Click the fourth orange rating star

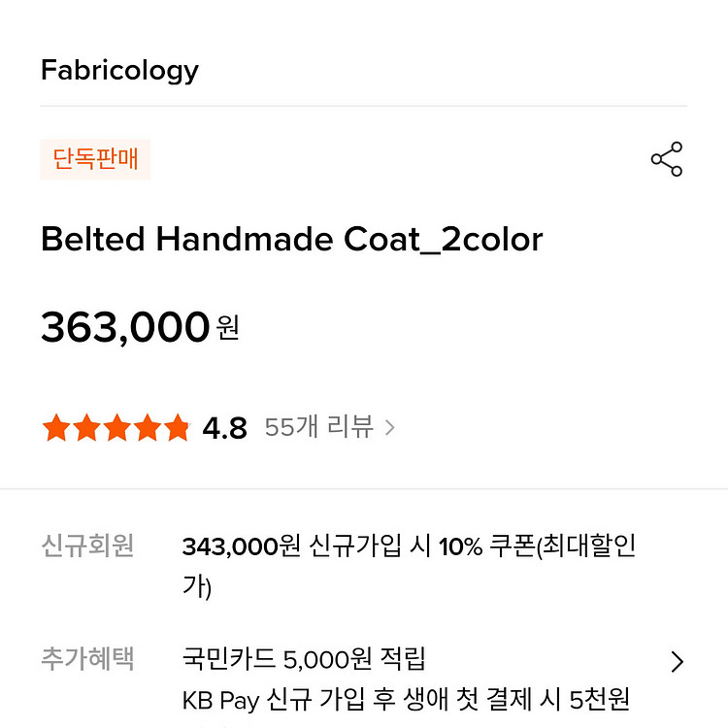click(147, 427)
